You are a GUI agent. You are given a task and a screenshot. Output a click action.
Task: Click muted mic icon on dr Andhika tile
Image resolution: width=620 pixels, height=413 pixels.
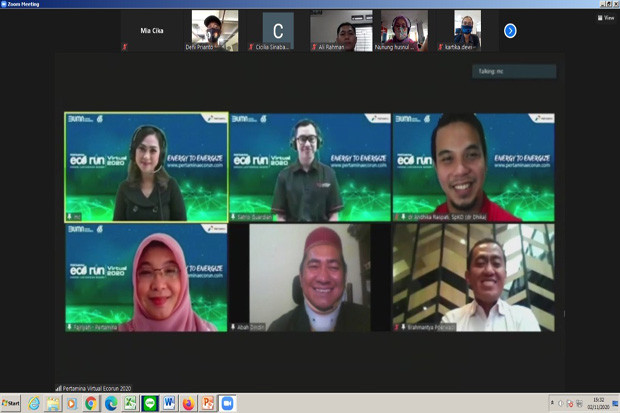[x=397, y=217]
